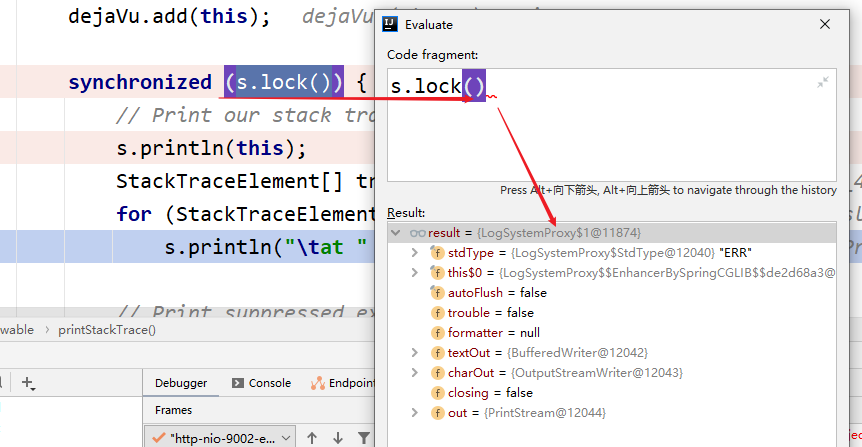Click the '"ERR"' value in stdType row
Screen dimensions: 862x447
pyautogui.click(x=735, y=253)
